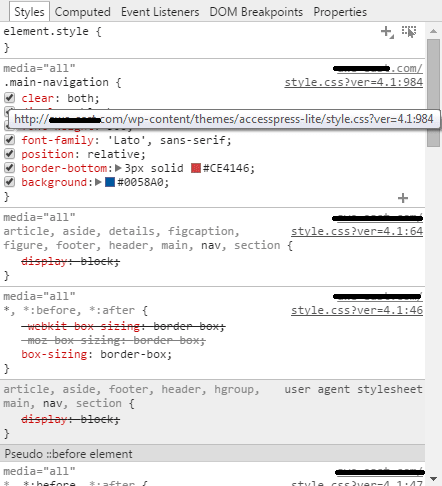This screenshot has width=442, height=486.
Task: Open the Properties tab
Action: [340, 12]
